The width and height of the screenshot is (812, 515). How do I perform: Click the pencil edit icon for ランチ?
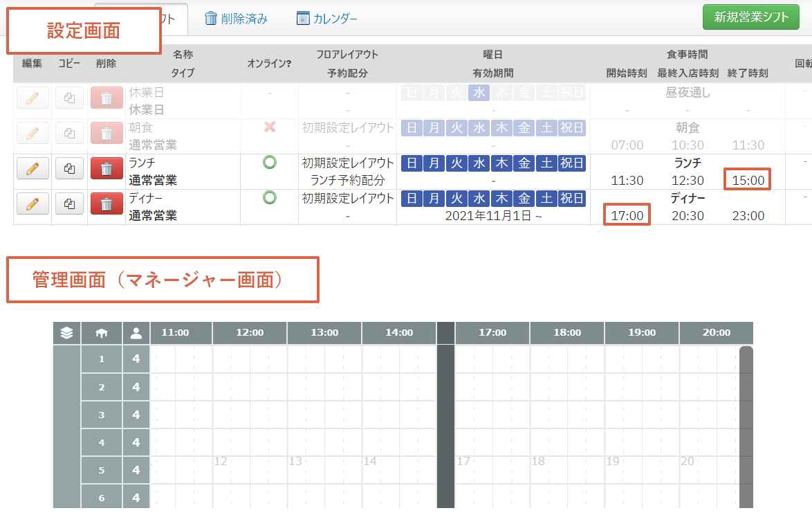coord(33,168)
